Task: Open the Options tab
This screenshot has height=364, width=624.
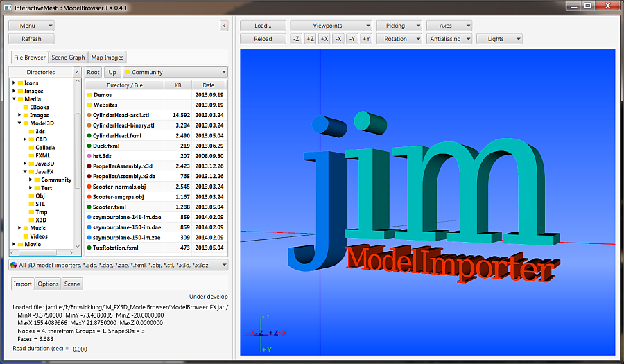Action: pyautogui.click(x=48, y=284)
